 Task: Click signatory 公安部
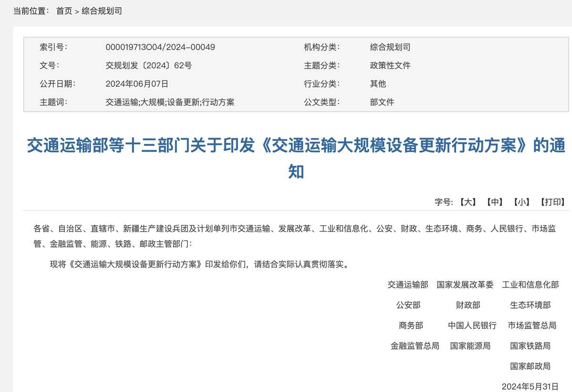408,305
